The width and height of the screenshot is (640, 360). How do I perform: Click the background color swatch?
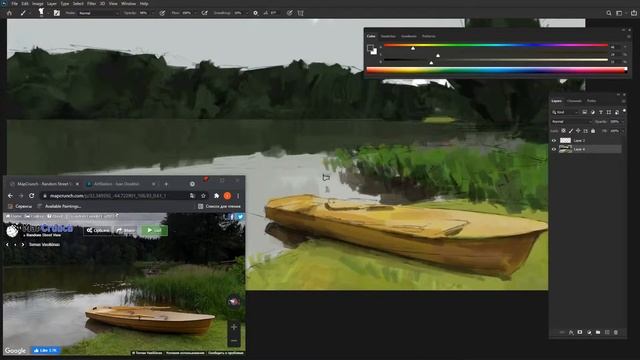point(375,52)
